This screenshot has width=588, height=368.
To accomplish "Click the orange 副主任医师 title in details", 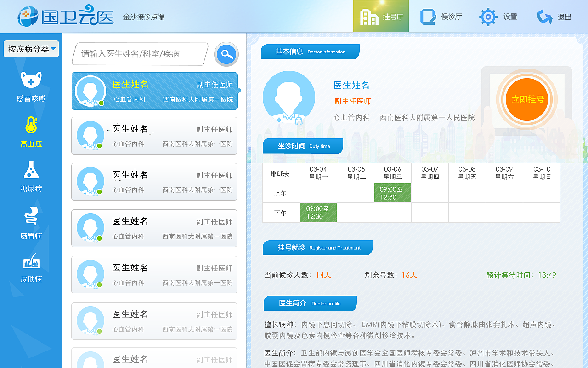I will pyautogui.click(x=353, y=101).
